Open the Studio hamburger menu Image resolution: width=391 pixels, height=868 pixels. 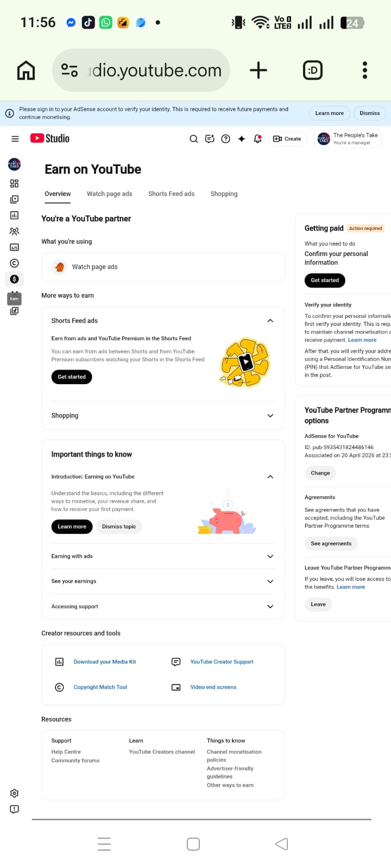(x=15, y=139)
